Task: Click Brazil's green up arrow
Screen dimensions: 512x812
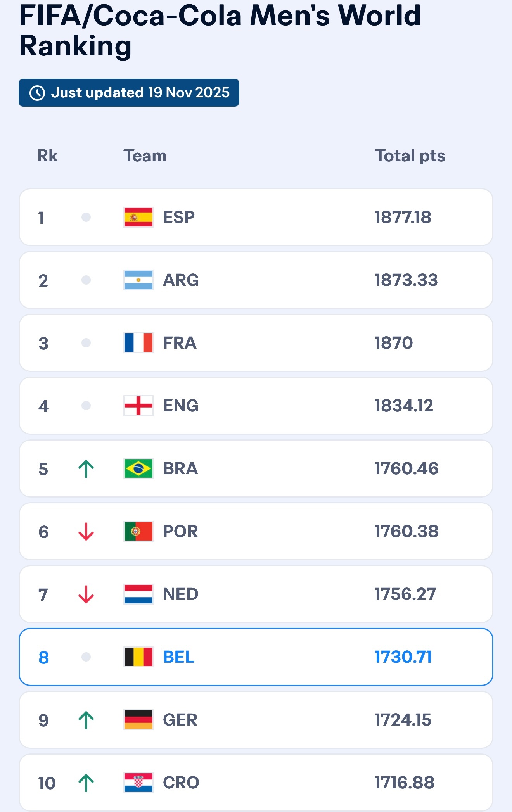Action: [86, 469]
